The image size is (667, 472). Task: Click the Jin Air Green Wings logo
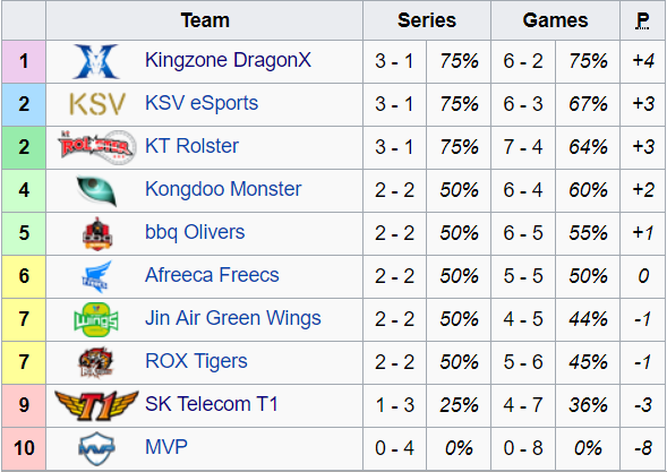(x=96, y=319)
